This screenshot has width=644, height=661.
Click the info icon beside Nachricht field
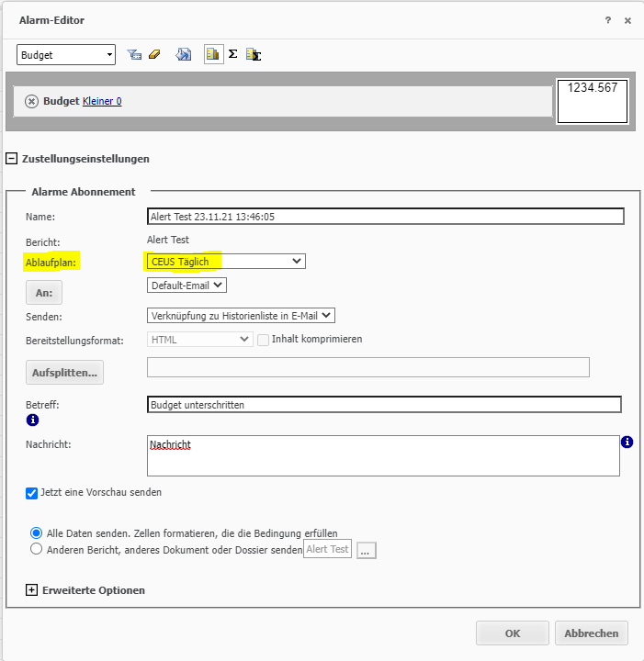(627, 443)
